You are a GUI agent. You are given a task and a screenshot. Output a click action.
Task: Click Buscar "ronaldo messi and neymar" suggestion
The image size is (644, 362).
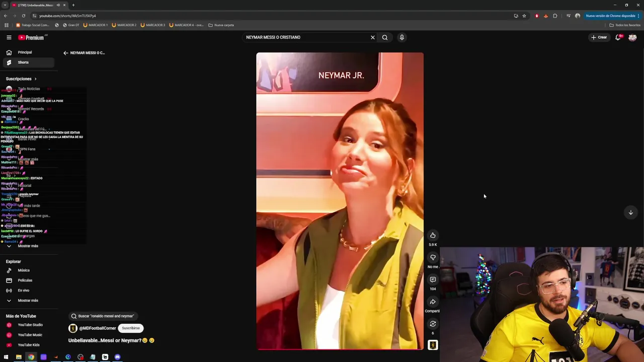(x=103, y=316)
